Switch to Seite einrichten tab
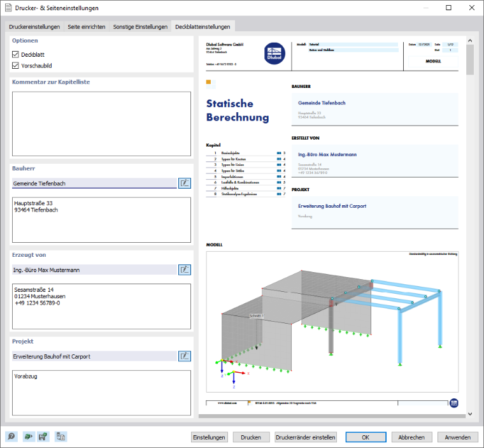484x448 pixels. click(87, 27)
